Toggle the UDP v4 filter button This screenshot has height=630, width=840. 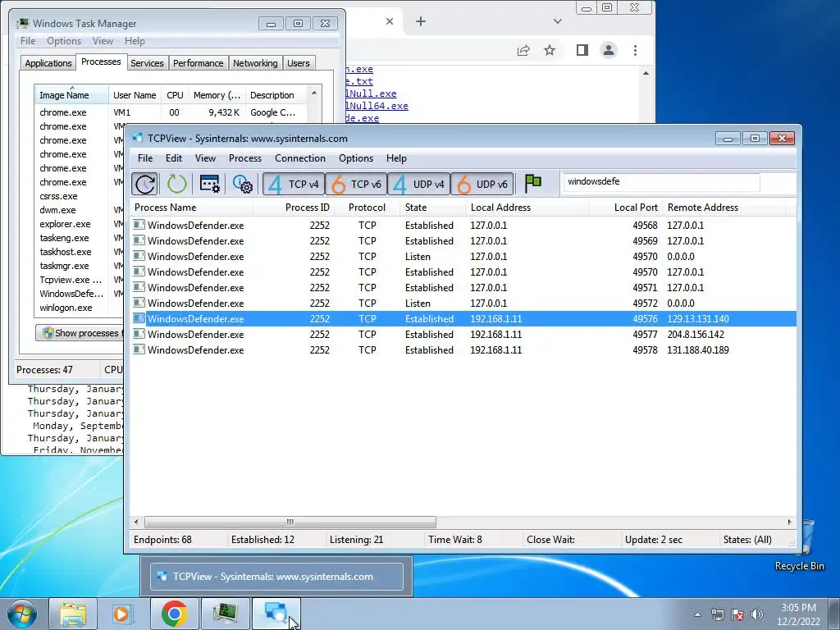point(419,185)
